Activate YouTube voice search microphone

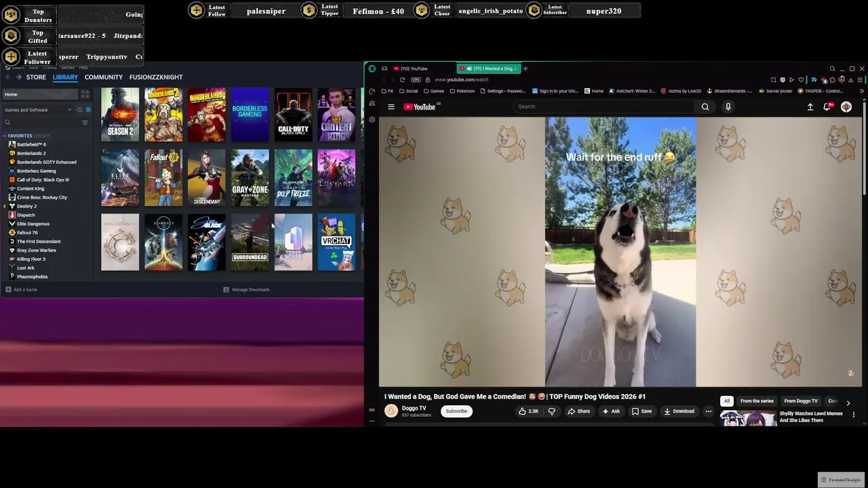click(728, 106)
